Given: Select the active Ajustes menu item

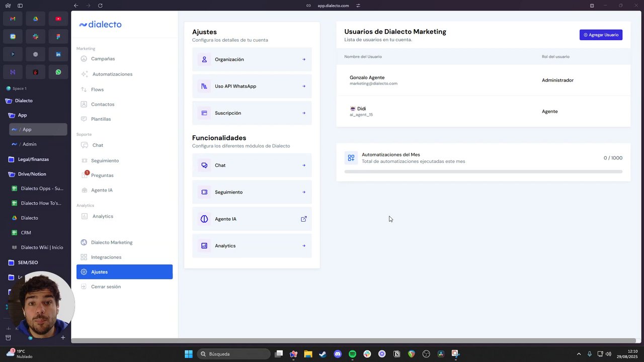Looking at the screenshot, I should 124,272.
